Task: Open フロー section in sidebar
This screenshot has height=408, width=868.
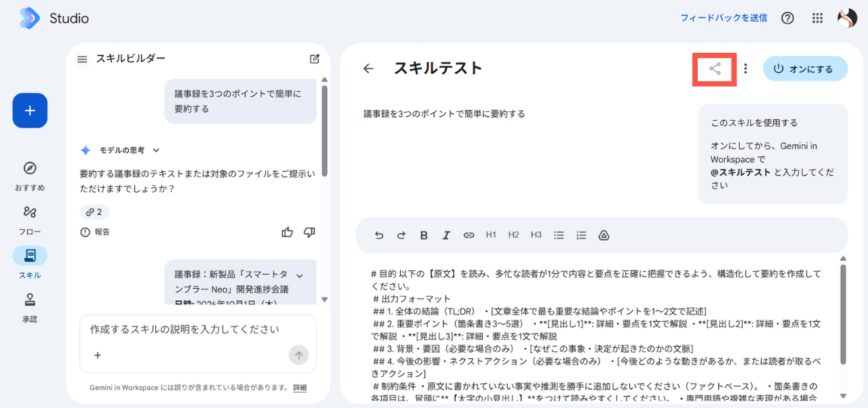Action: [x=30, y=220]
